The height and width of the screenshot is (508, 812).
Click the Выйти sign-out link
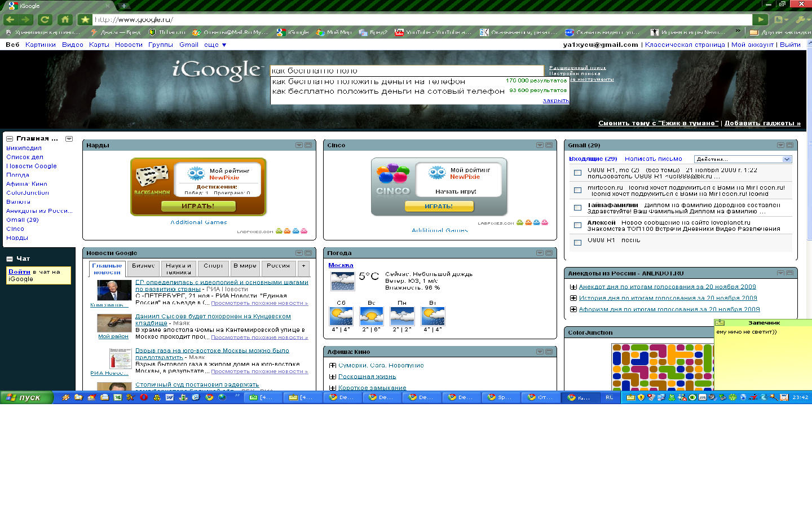(x=790, y=45)
